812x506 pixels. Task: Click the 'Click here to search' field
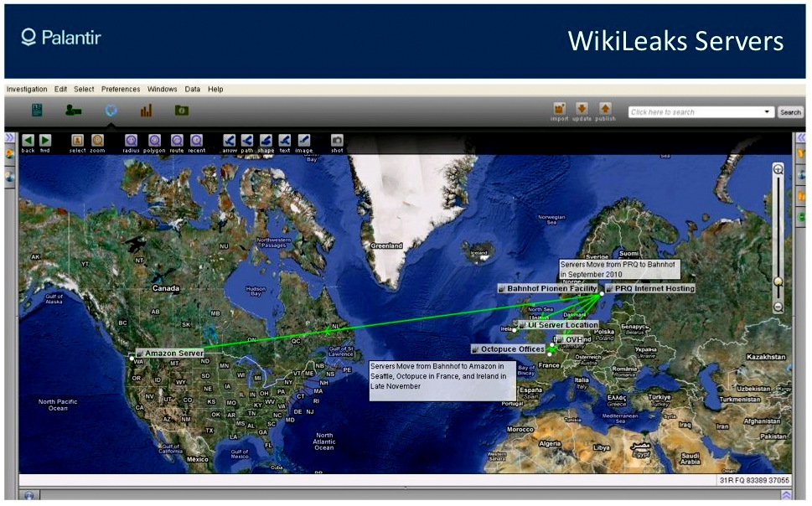click(694, 112)
